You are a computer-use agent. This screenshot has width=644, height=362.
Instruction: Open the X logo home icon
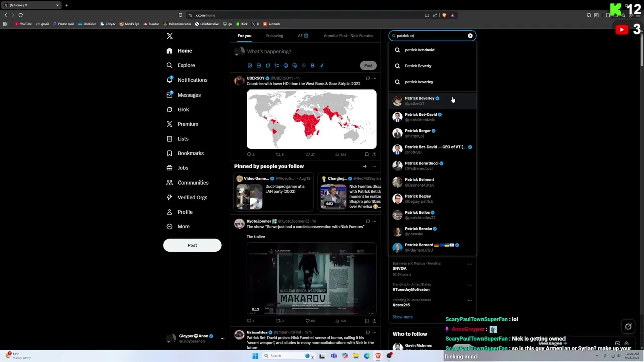(170, 36)
